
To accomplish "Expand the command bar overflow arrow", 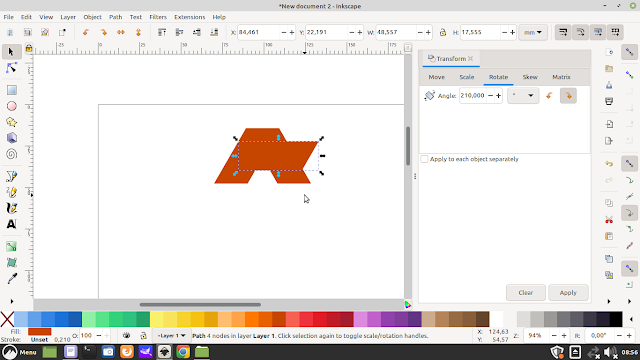I will 609,301.
